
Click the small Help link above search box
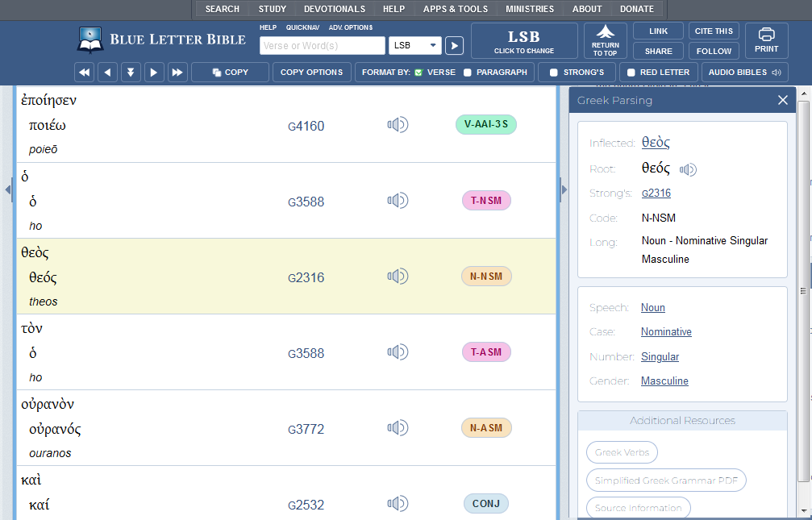click(268, 27)
